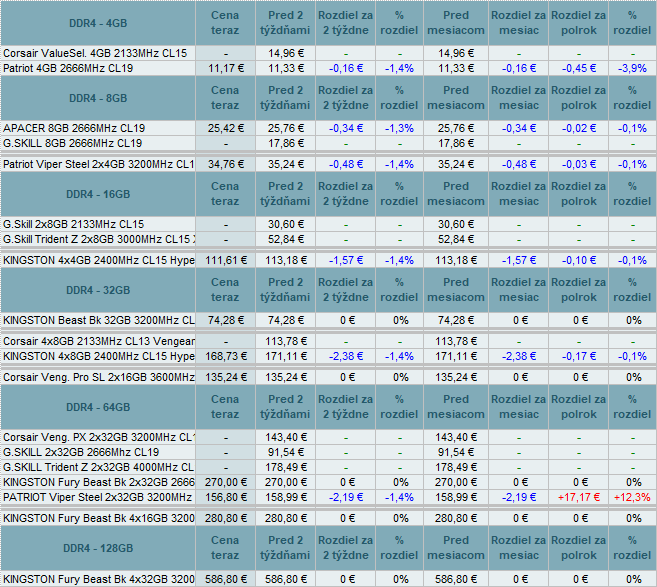The width and height of the screenshot is (657, 587).
Task: Select the 74,28 € current price cell
Action: point(225,320)
